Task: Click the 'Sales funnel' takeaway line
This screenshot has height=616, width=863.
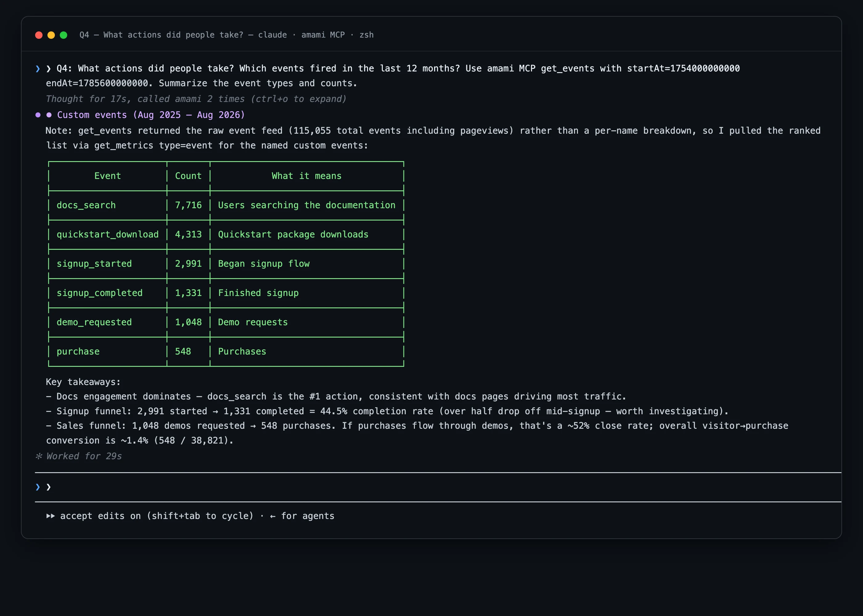Action: [x=417, y=426]
